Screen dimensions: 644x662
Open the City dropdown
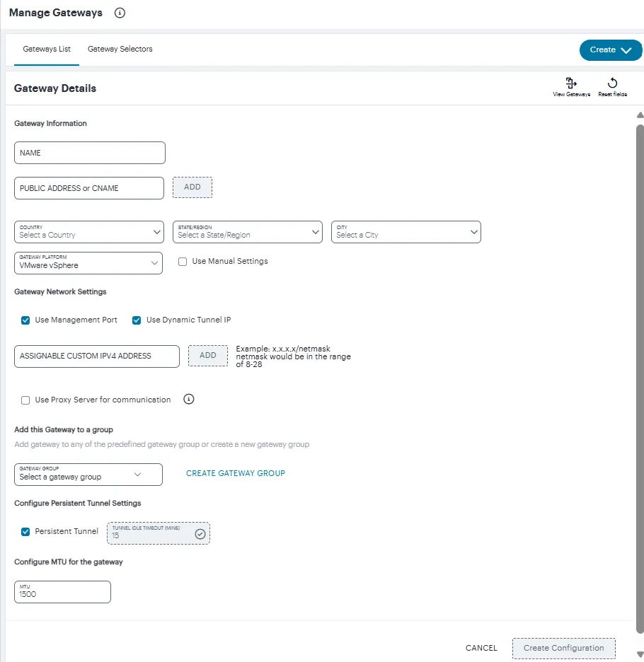[x=406, y=232]
